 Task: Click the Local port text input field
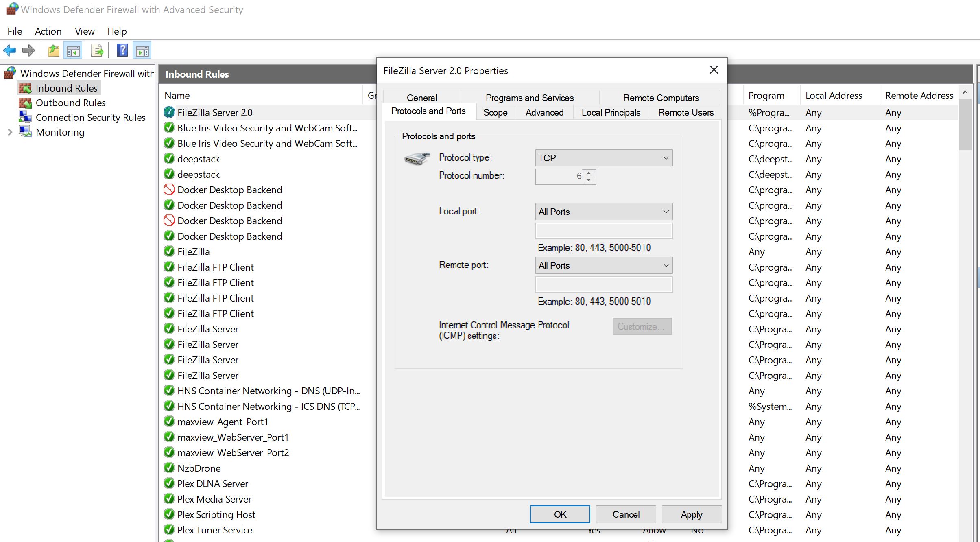coord(604,231)
